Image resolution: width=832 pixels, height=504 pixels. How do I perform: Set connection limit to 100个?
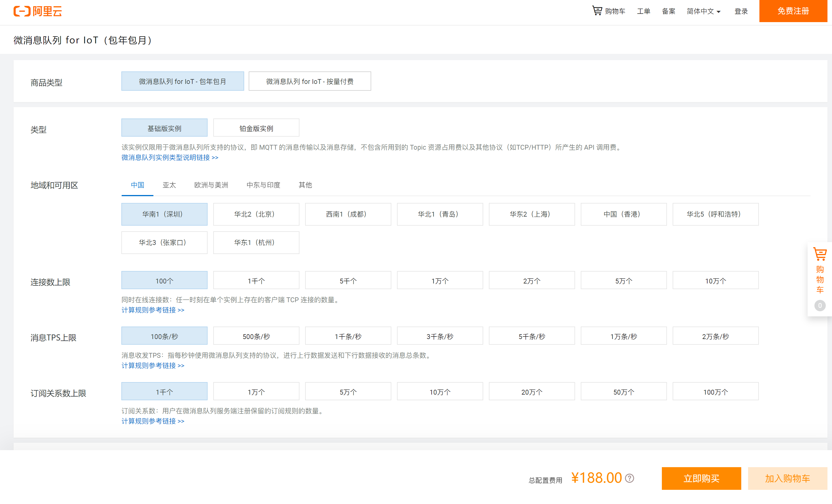click(164, 281)
